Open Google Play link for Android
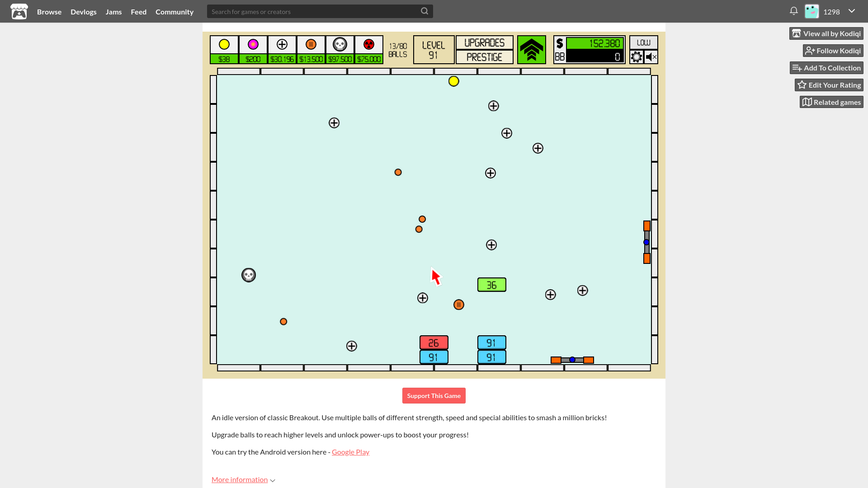 coord(350,451)
